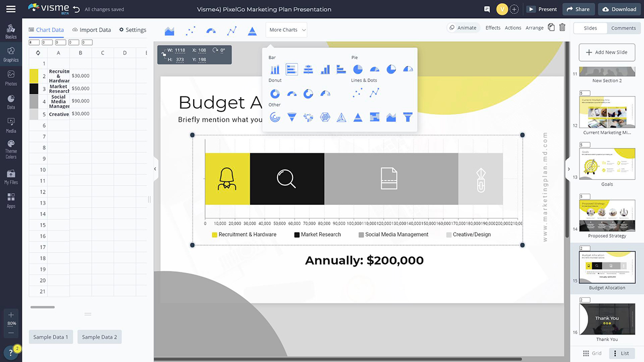The width and height of the screenshot is (644, 362).
Task: Choose the radar spider chart icon
Action: 325,117
